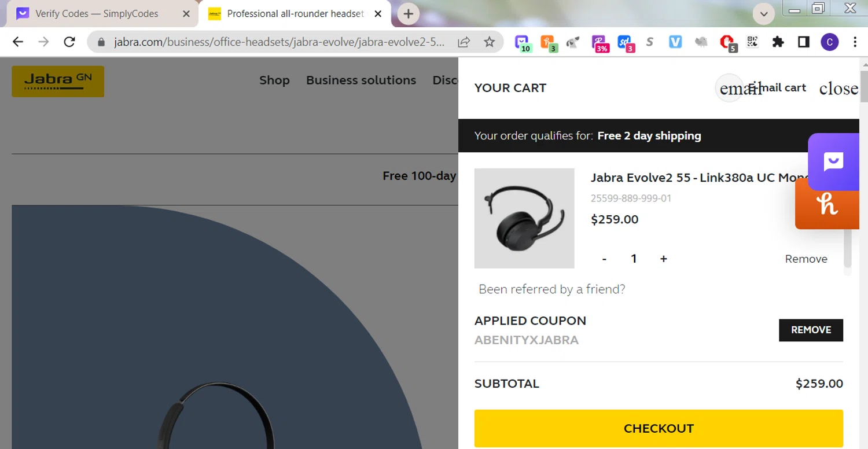868x449 pixels.
Task: Remove the applied coupon ABENITYXJABRA
Action: click(x=811, y=330)
